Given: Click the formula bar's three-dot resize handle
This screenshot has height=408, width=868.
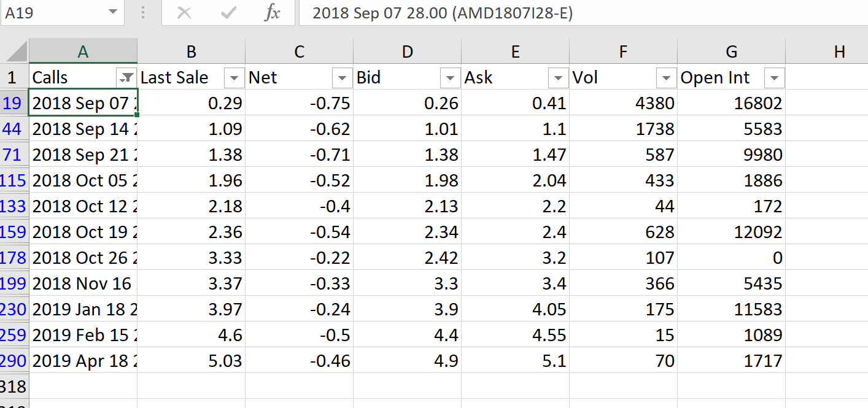Looking at the screenshot, I should (x=143, y=13).
